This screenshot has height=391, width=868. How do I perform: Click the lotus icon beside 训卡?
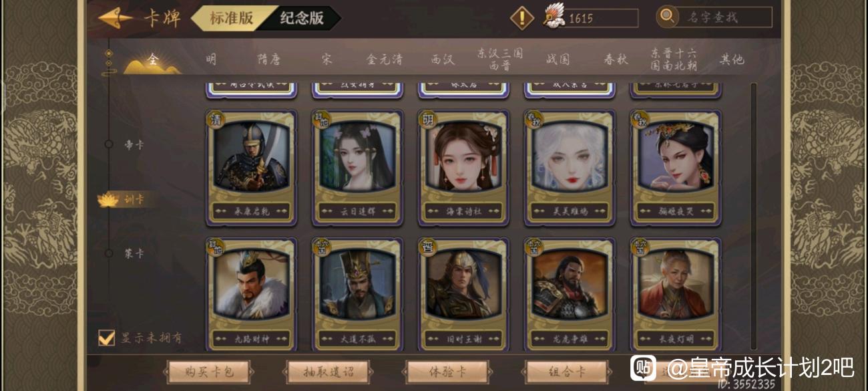(108, 199)
